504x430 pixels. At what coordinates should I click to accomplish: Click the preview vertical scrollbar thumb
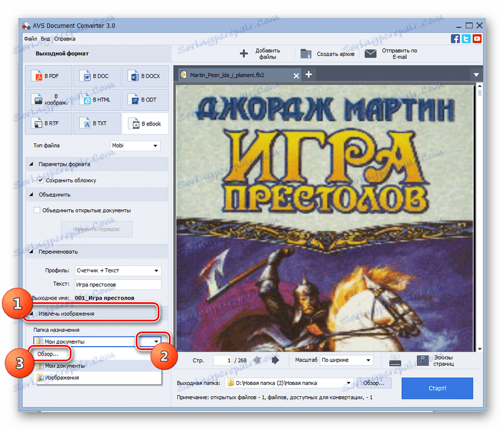pyautogui.click(x=480, y=93)
